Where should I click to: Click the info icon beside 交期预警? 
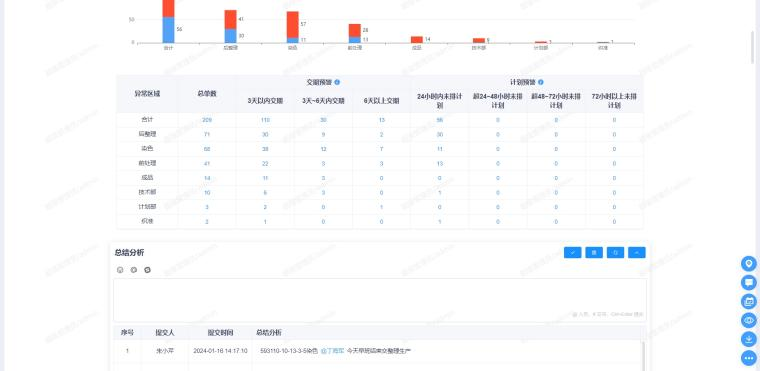pos(337,82)
